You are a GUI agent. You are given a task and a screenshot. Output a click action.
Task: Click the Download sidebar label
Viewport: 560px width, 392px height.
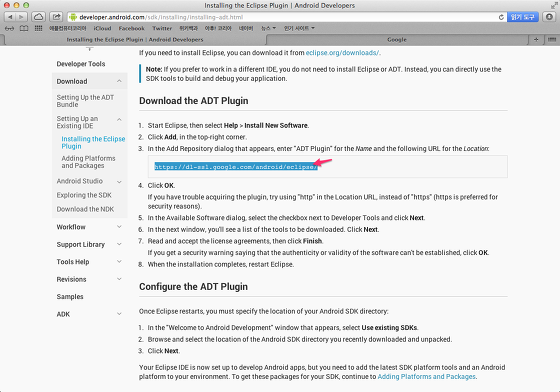71,81
